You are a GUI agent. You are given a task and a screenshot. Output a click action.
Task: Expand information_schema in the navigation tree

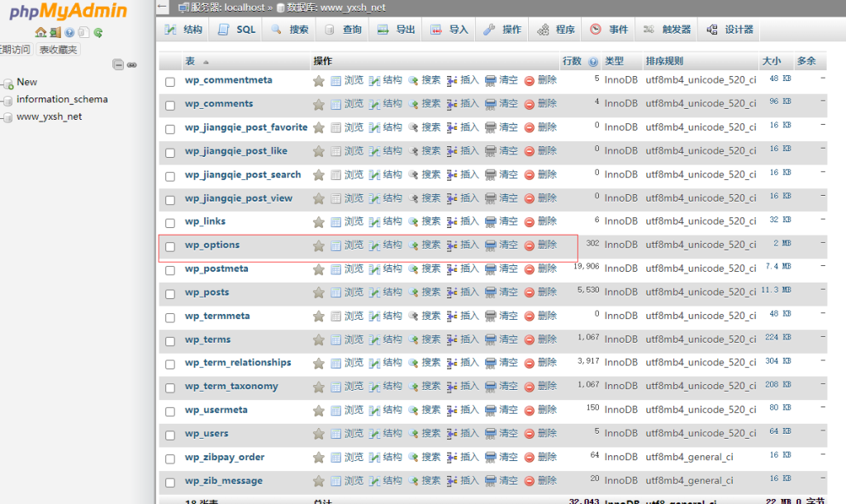[7, 100]
